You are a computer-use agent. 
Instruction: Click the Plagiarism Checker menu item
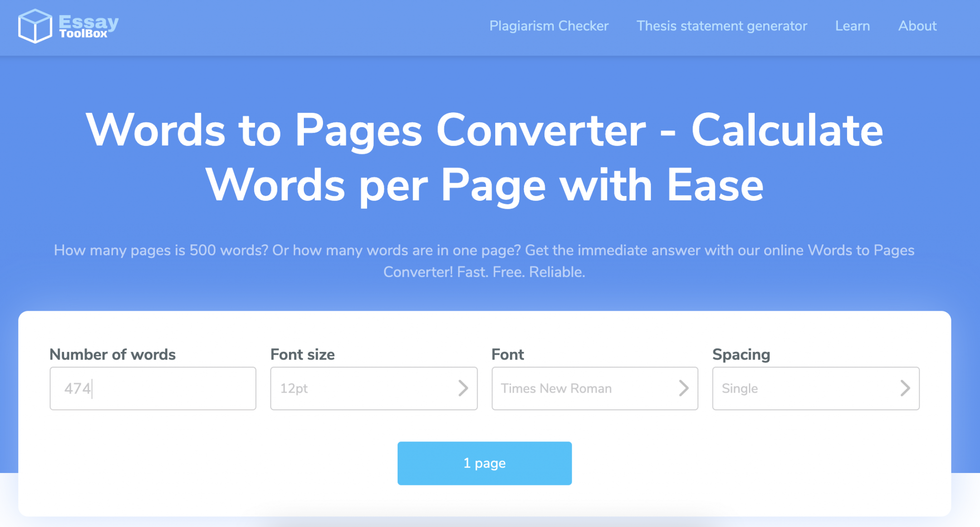[549, 26]
